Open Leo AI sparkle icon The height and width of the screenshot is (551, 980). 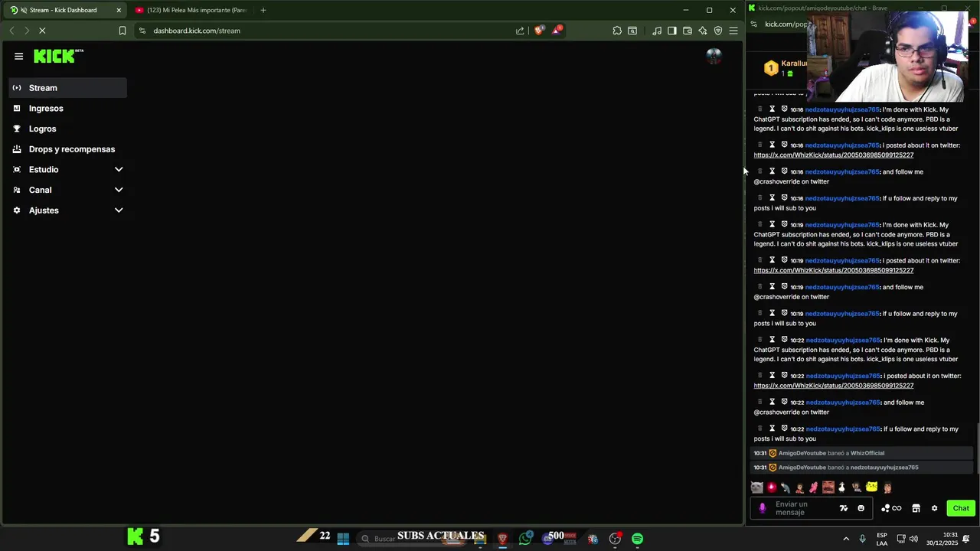[703, 31]
